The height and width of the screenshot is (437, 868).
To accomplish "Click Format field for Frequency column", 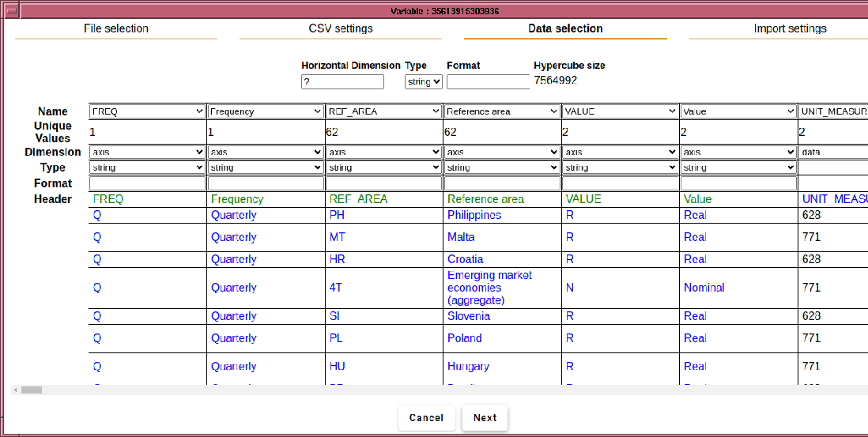I will (x=266, y=183).
